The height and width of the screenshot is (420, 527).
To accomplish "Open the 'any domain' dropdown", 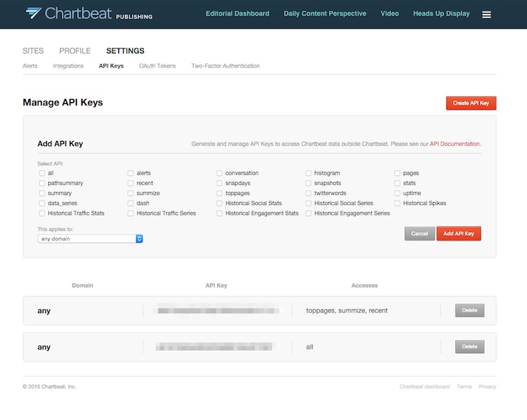I will pyautogui.click(x=90, y=238).
